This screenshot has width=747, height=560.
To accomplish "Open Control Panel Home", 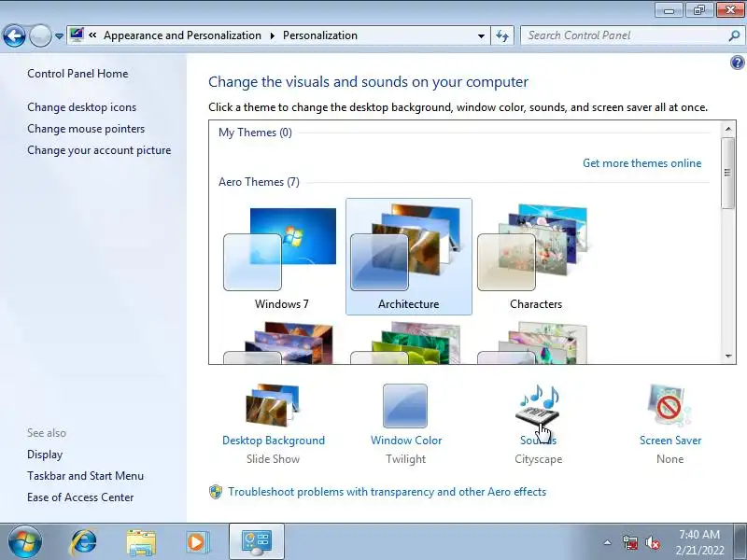I will tap(78, 74).
